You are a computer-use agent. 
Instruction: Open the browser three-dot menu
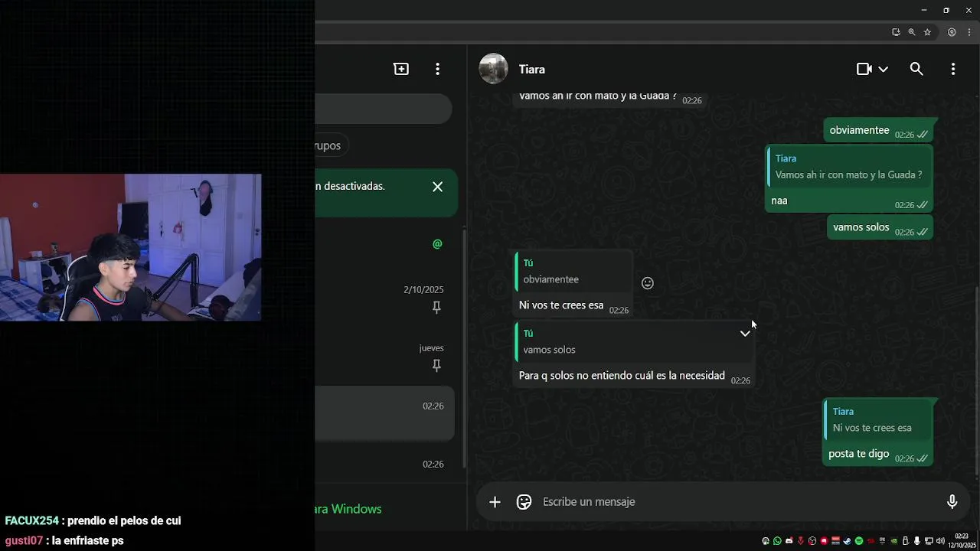pyautogui.click(x=969, y=32)
